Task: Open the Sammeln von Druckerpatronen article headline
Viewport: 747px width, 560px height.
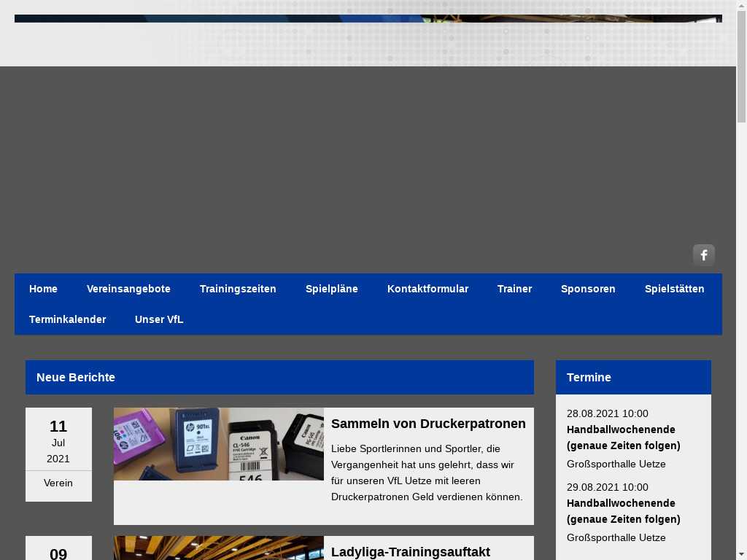Action: tap(428, 424)
